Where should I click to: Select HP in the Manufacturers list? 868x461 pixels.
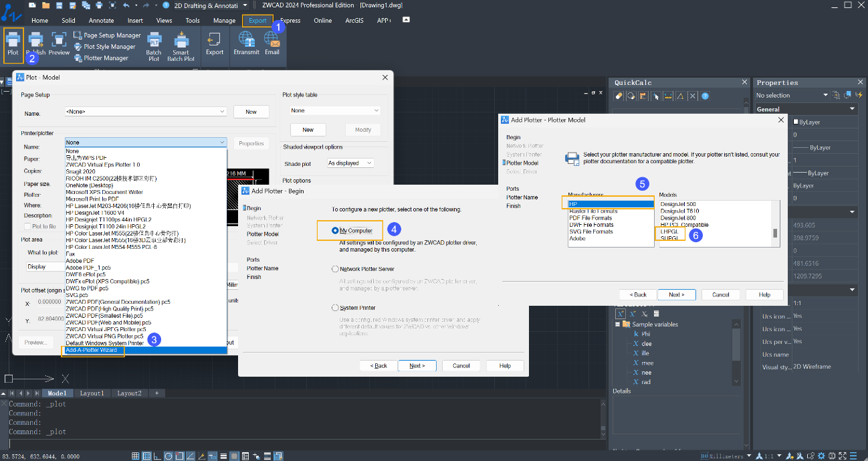click(611, 204)
